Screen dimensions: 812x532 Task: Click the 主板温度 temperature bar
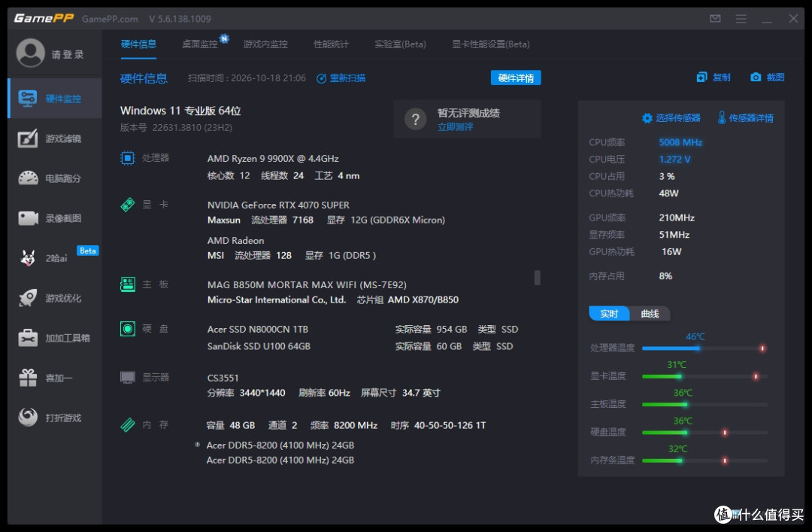[x=704, y=404]
